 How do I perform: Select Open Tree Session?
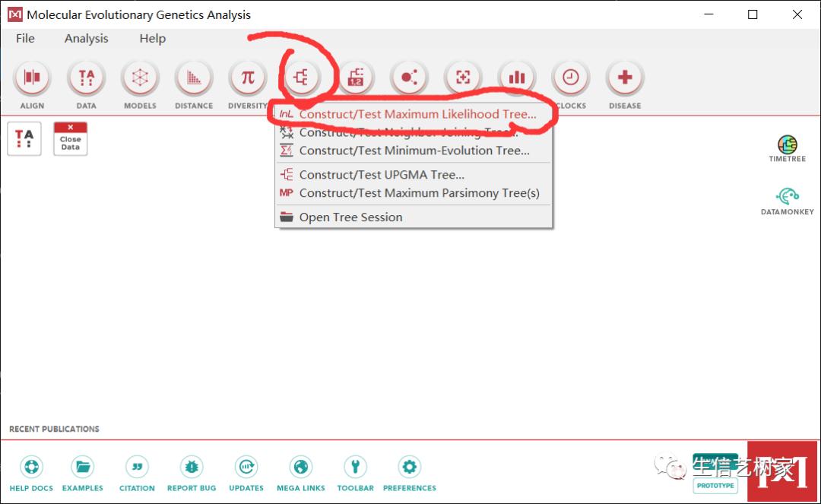(x=414, y=217)
